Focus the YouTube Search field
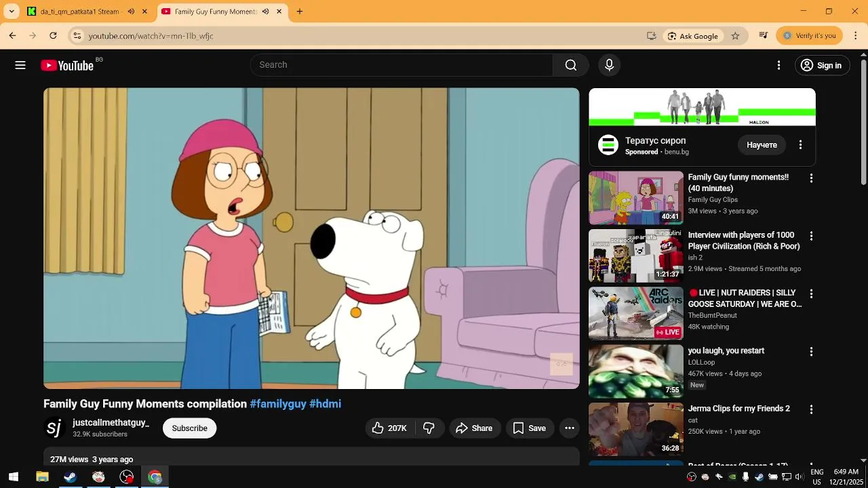Viewport: 868px width, 488px height. (x=401, y=65)
